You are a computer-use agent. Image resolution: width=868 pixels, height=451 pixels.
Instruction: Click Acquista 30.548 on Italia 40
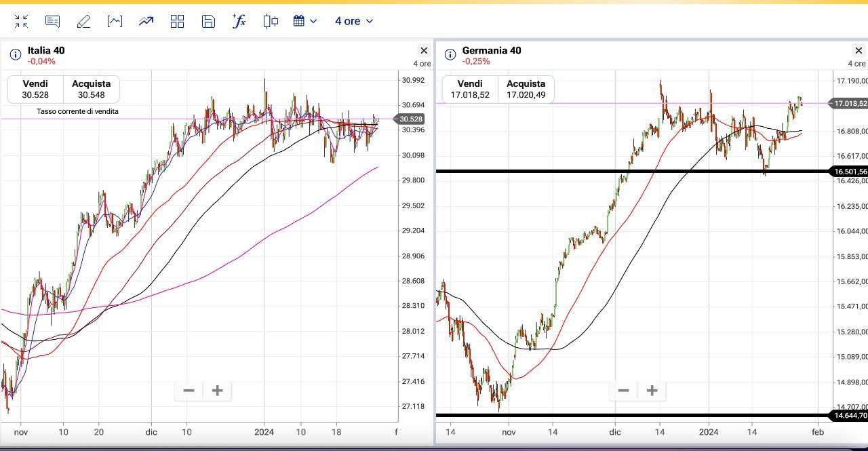point(91,89)
